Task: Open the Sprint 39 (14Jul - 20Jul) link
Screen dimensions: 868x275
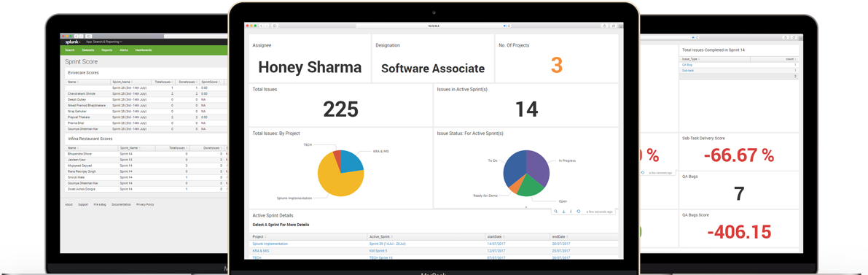Action: [x=388, y=244]
